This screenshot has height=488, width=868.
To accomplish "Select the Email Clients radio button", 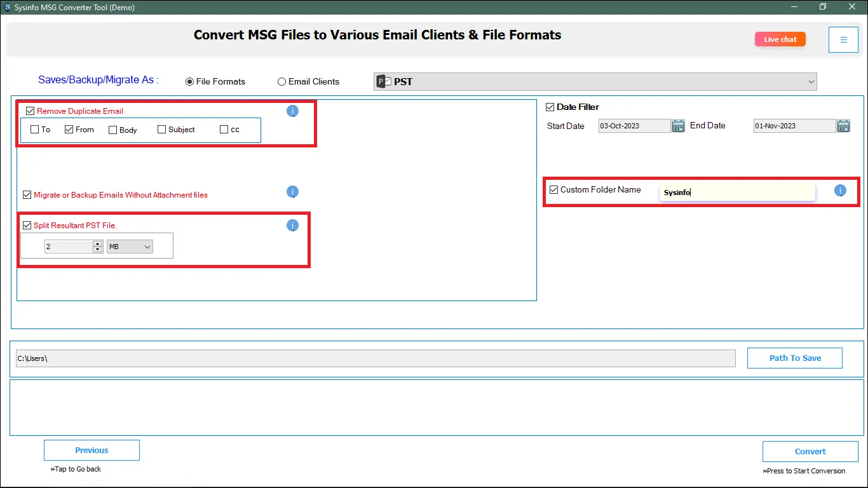I will pos(281,82).
